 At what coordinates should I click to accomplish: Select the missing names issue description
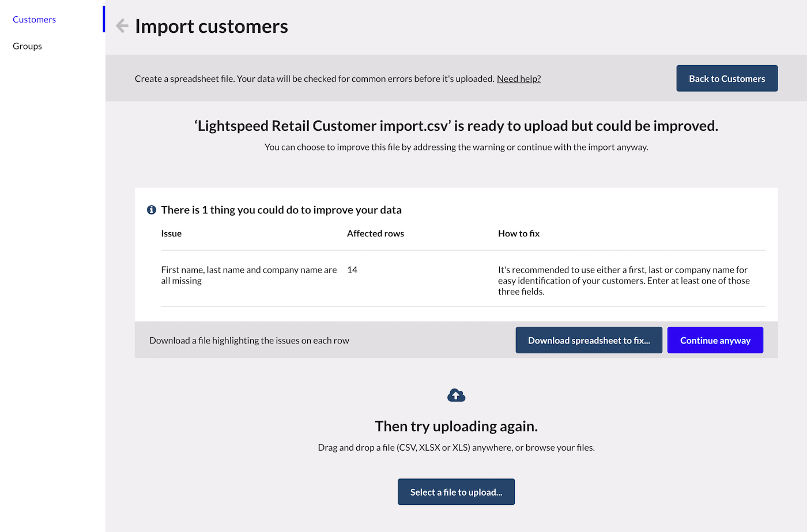[x=248, y=275]
